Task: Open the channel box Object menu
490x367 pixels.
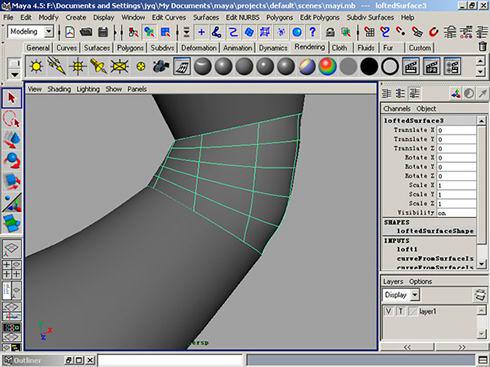Action: click(426, 109)
